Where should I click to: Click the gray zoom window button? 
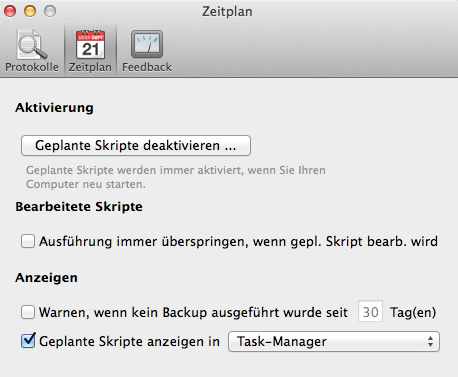(50, 11)
